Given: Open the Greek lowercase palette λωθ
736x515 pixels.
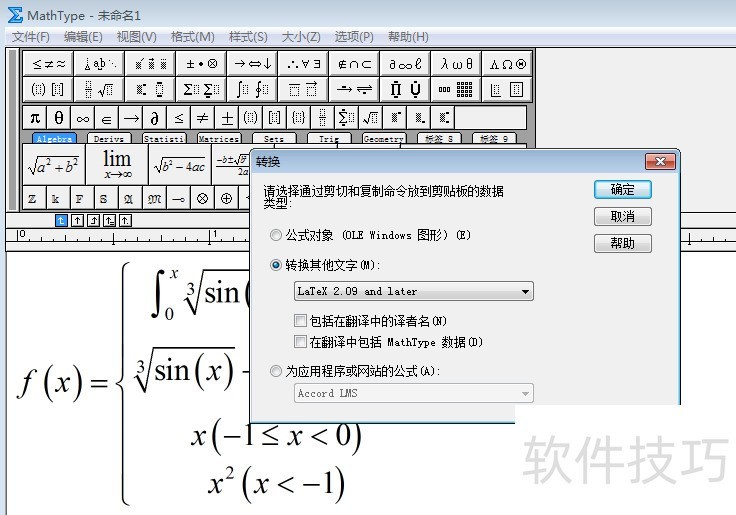Looking at the screenshot, I should click(x=457, y=64).
